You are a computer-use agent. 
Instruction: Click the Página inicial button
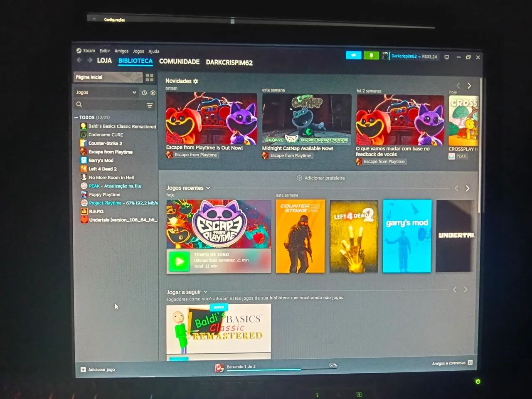[x=108, y=77]
